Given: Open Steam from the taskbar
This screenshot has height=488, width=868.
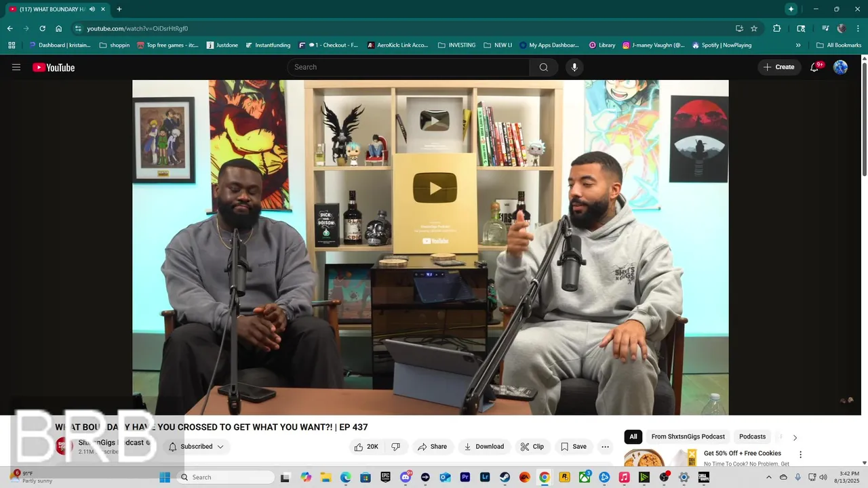Looking at the screenshot, I should click(505, 477).
